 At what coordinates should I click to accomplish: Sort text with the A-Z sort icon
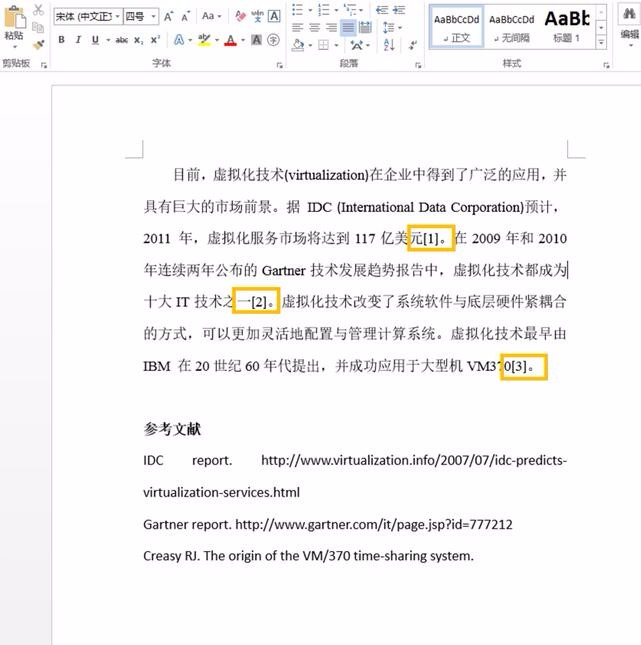tap(389, 45)
